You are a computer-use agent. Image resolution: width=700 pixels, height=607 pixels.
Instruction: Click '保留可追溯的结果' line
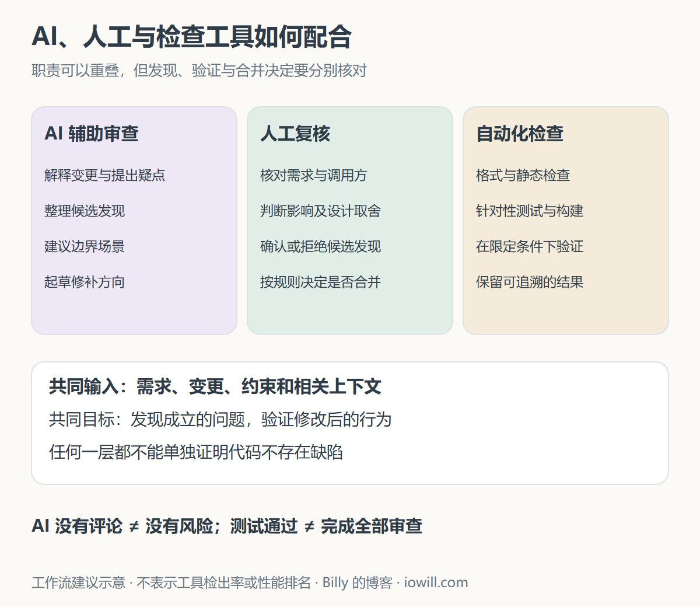tap(530, 282)
